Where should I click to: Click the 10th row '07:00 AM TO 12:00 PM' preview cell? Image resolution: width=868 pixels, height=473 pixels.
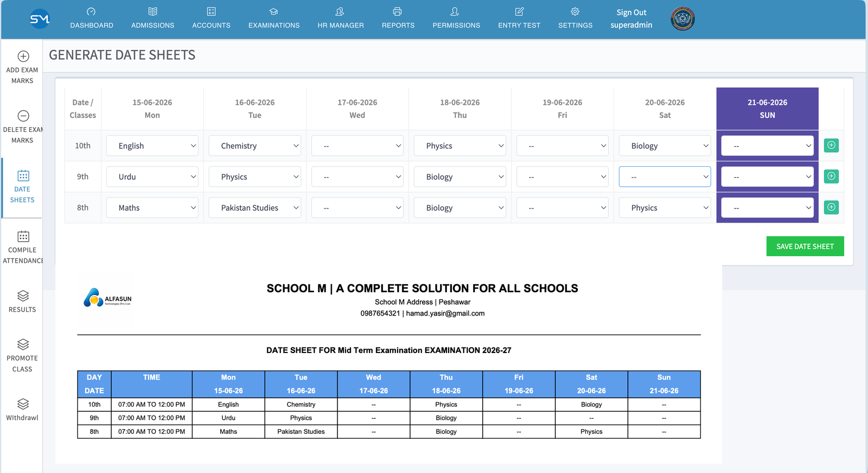pyautogui.click(x=152, y=405)
